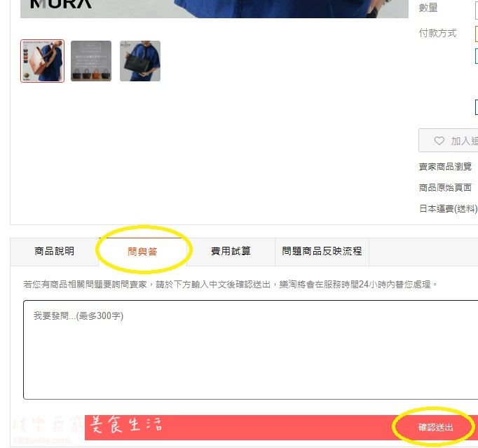Click the heart wishlist icon
Viewport: 478px width, 448px height.
[x=439, y=141]
